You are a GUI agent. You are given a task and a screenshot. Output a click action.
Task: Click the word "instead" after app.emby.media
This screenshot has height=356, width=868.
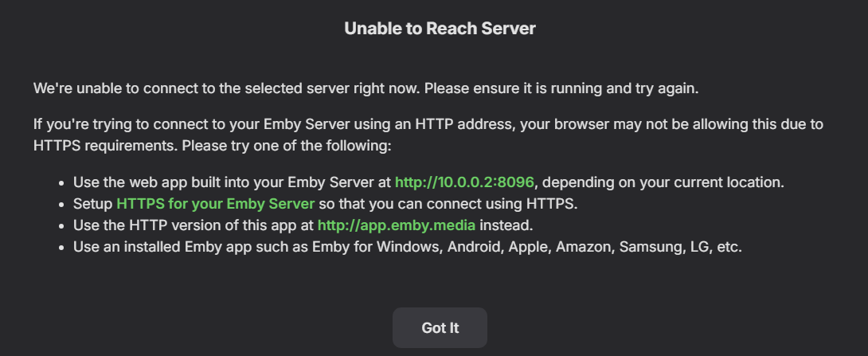tap(503, 225)
